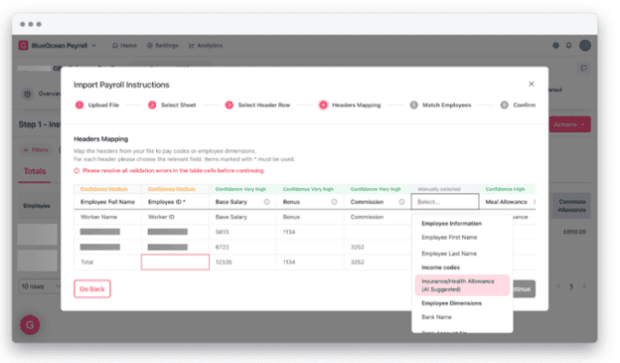Clear the Bonus mapping icon

click(335, 202)
